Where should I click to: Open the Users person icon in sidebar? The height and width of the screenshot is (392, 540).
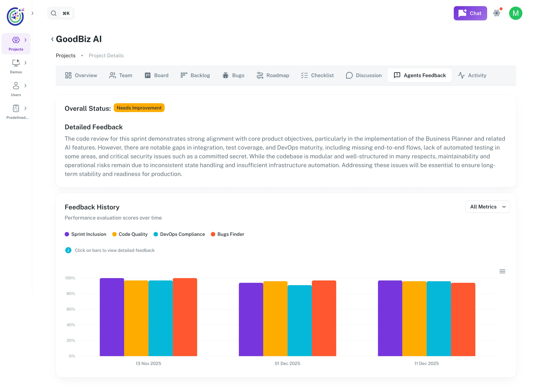tap(16, 86)
